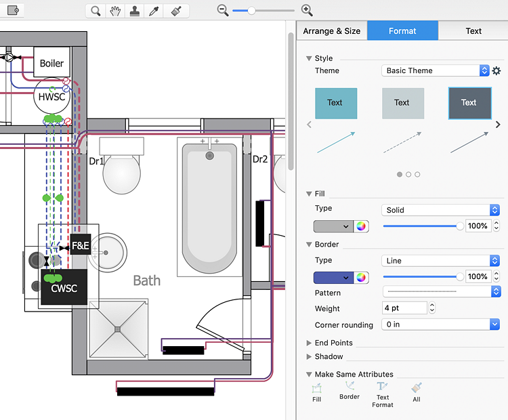Click the zoom out magnifier icon
Image resolution: width=508 pixels, height=420 pixels.
click(222, 10)
